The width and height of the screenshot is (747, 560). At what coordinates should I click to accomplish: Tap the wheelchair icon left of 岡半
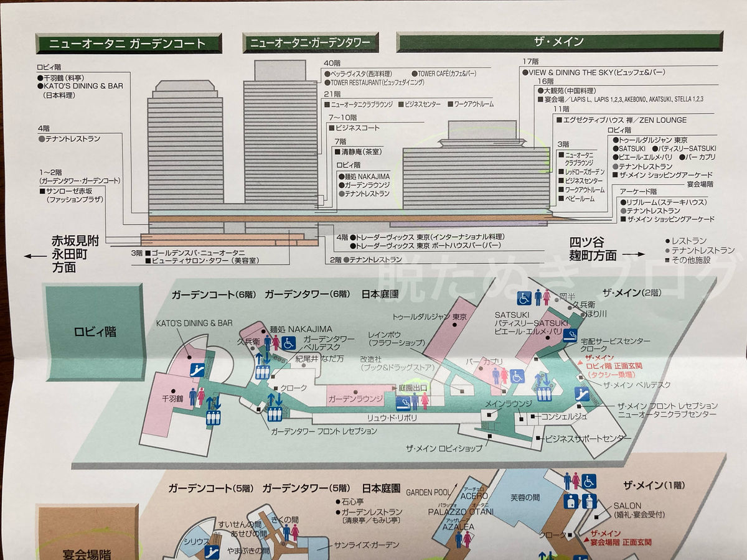pyautogui.click(x=524, y=297)
